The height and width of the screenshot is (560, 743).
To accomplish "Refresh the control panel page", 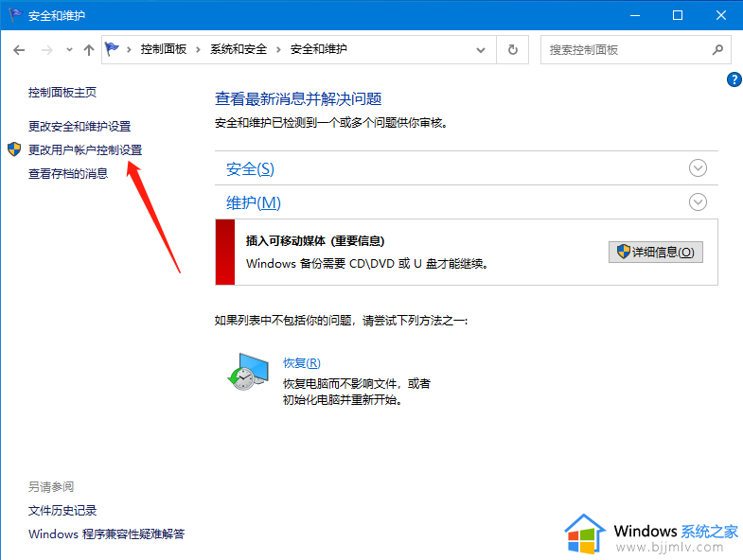I will (x=513, y=50).
